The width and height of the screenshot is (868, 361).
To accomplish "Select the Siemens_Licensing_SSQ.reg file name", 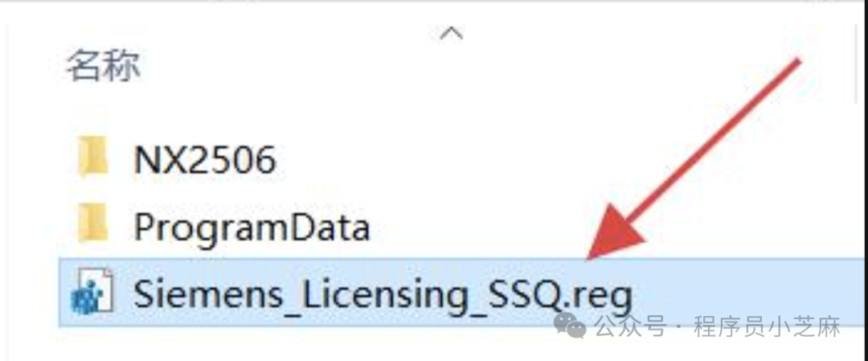I will coord(383,294).
